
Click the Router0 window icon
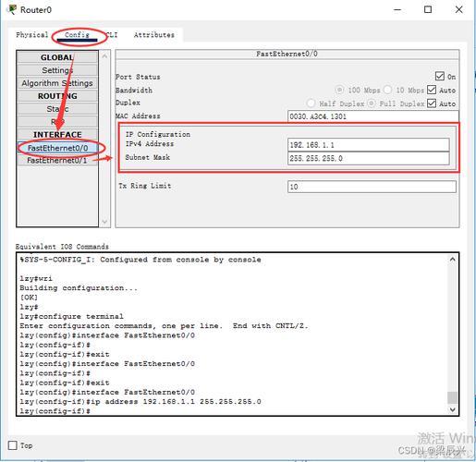(x=12, y=9)
